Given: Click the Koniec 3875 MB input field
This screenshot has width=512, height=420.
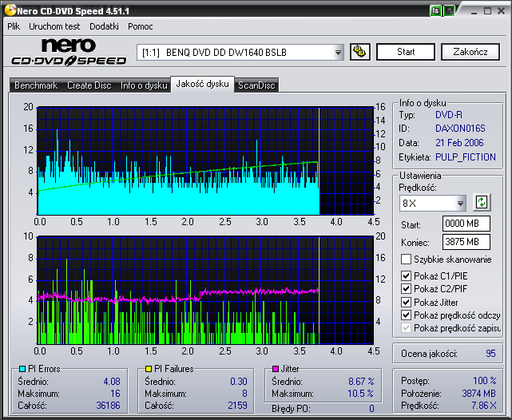Looking at the screenshot, I should coord(466,242).
